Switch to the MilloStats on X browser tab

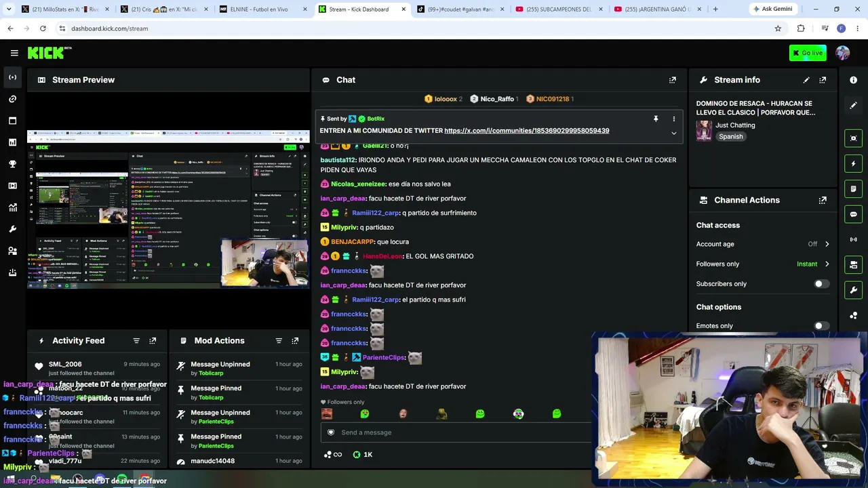[x=64, y=9]
